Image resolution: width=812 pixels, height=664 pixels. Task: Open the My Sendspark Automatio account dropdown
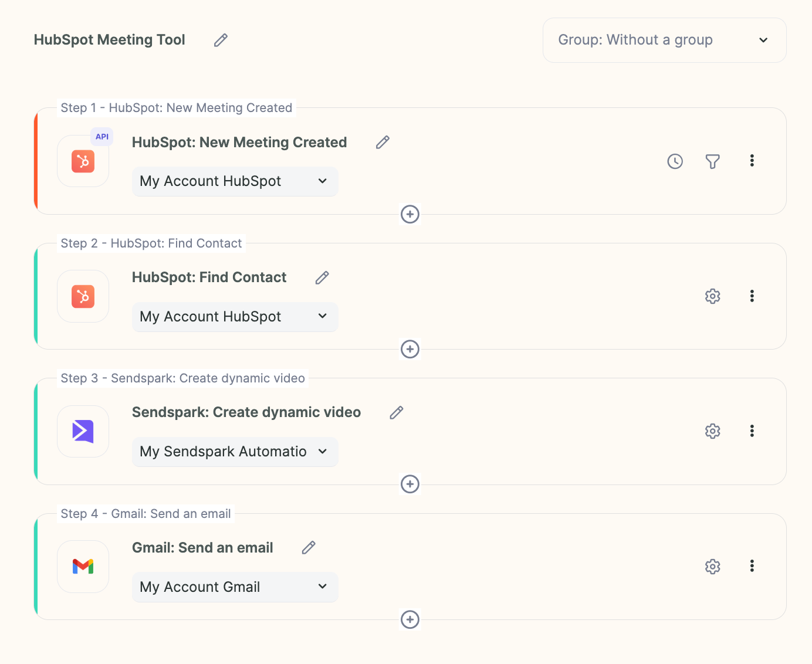pyautogui.click(x=235, y=452)
